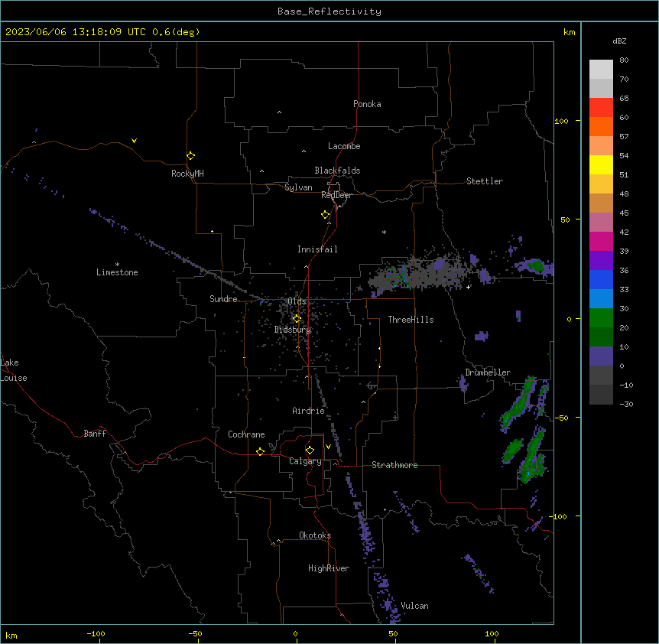Viewport: 659px width, 644px height.
Task: Select the yellow diamond marker above the Calgary label
Action: [x=310, y=450]
